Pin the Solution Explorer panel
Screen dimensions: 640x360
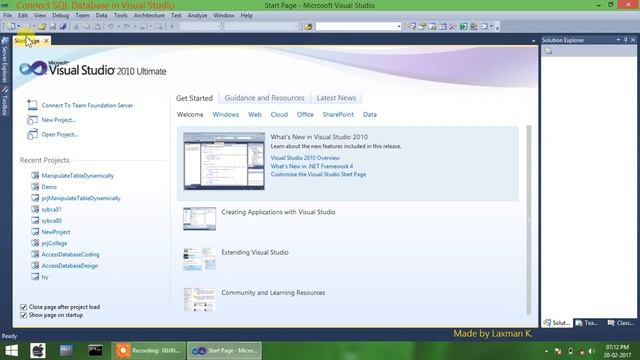[625, 40]
